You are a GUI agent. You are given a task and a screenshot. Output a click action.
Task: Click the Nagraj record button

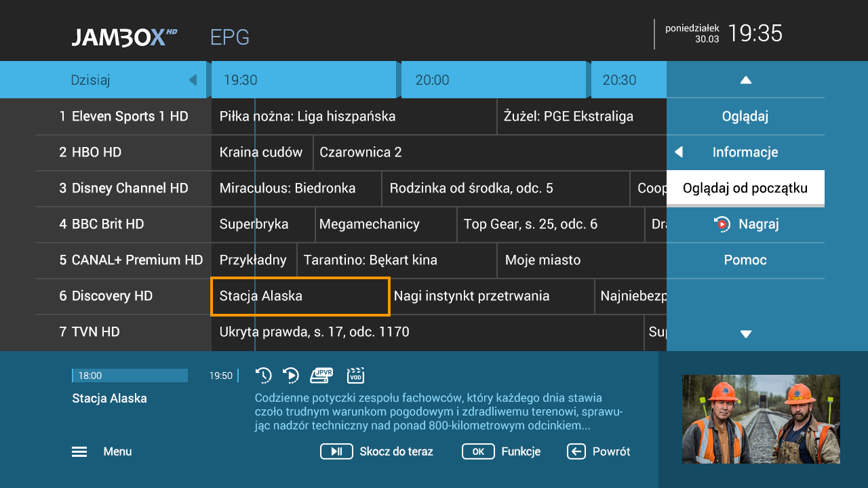tap(745, 224)
